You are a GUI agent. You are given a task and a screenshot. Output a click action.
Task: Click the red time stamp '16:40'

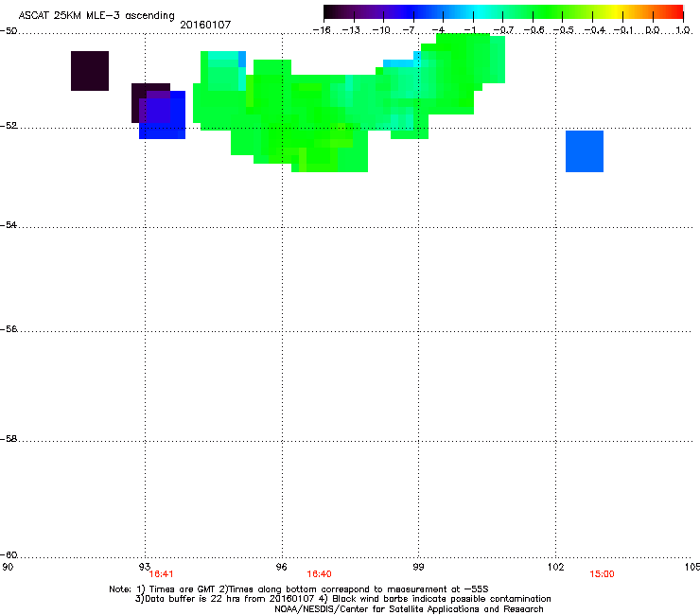tap(319, 574)
